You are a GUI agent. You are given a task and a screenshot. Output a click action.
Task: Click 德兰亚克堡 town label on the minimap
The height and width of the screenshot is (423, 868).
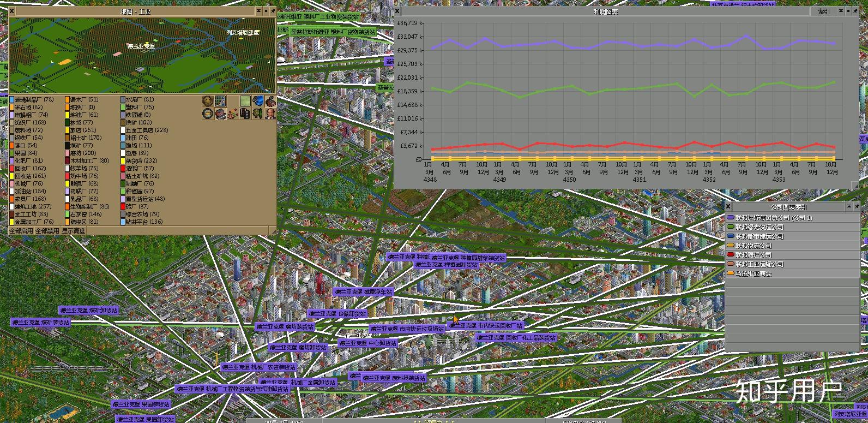click(141, 46)
